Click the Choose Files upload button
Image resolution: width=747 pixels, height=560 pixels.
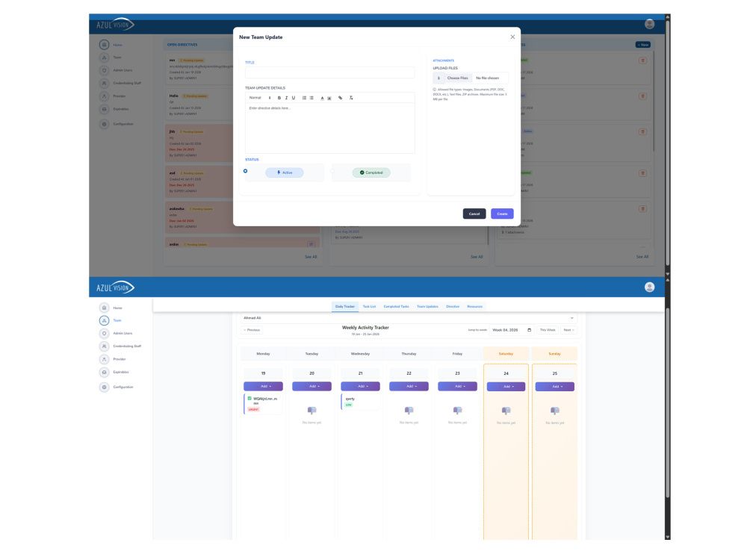pos(457,78)
